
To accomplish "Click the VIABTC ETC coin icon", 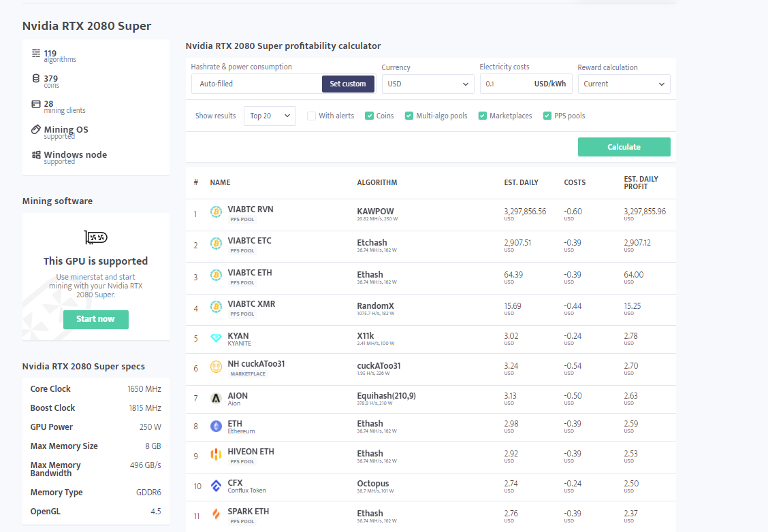I will coord(216,244).
